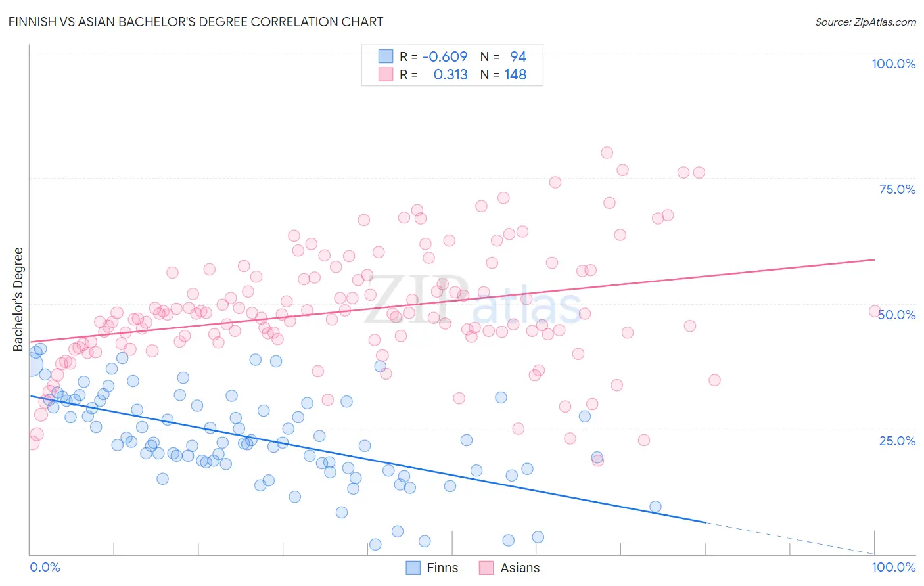Viewport: 924px width, 586px height.
Task: Click the 100.0% y-axis label
Action: pos(894,64)
